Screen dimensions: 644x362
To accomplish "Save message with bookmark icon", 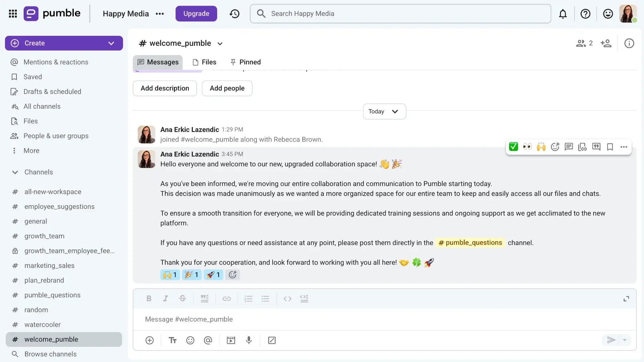I will pos(610,147).
